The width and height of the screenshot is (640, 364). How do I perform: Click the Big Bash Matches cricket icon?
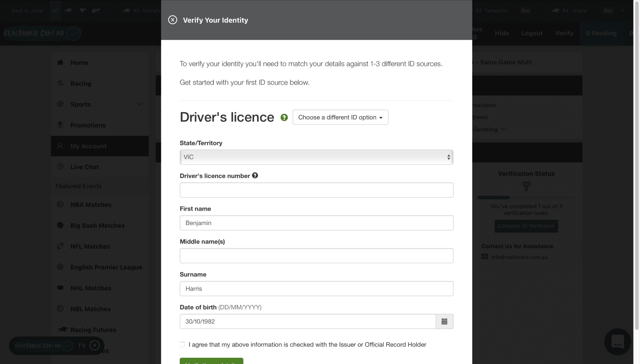pos(60,225)
